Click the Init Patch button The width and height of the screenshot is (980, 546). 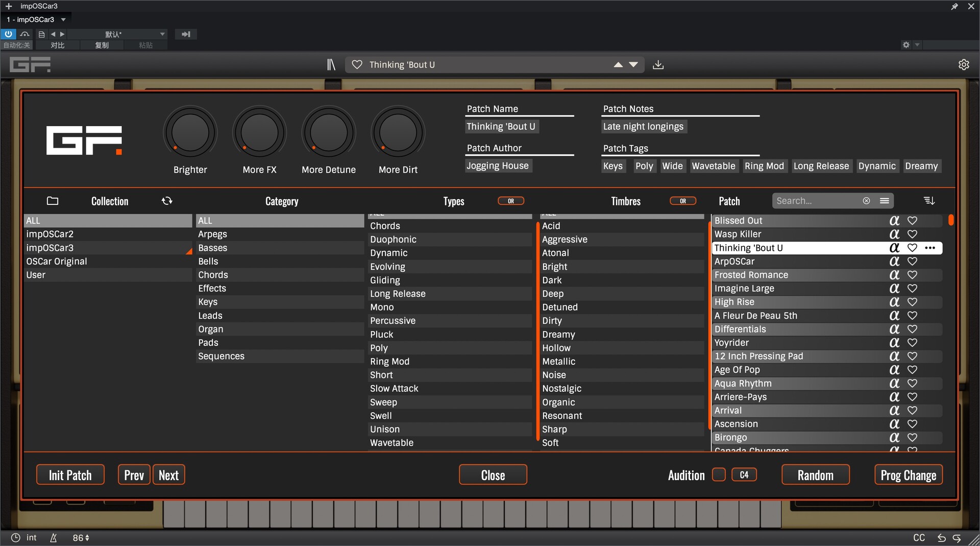tap(70, 475)
